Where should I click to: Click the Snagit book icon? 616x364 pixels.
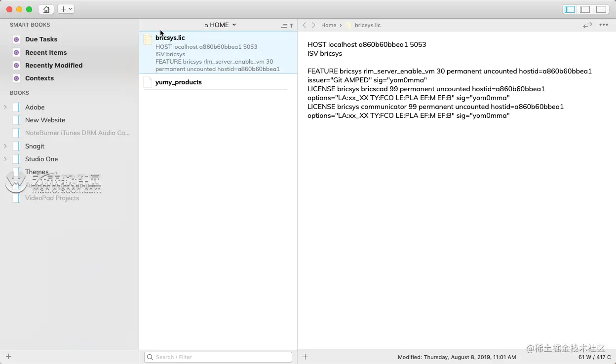(x=16, y=146)
